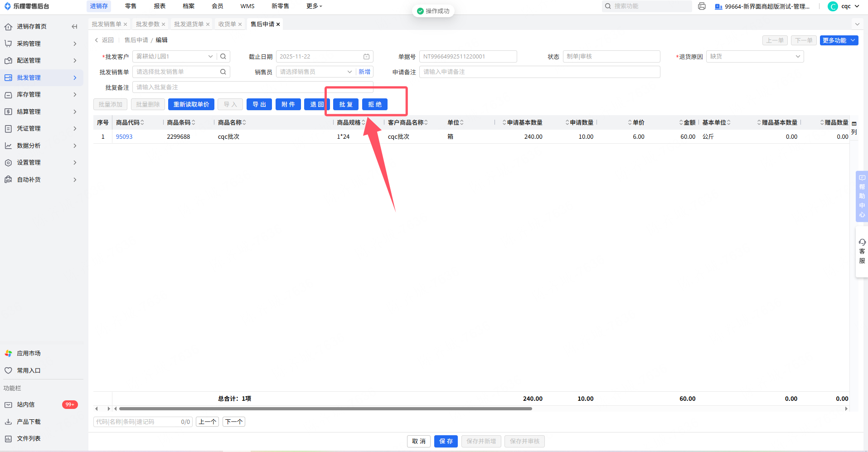Expand 批发管理 menu

tap(42, 78)
